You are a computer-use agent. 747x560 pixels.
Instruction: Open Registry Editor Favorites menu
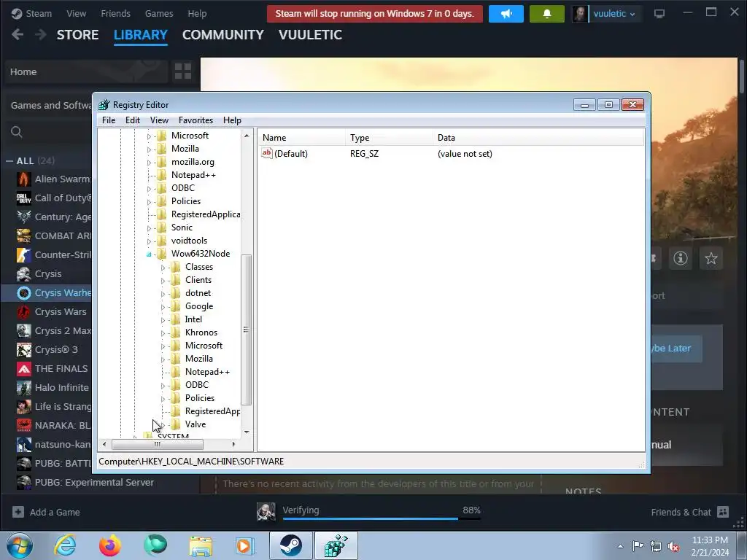coord(196,120)
